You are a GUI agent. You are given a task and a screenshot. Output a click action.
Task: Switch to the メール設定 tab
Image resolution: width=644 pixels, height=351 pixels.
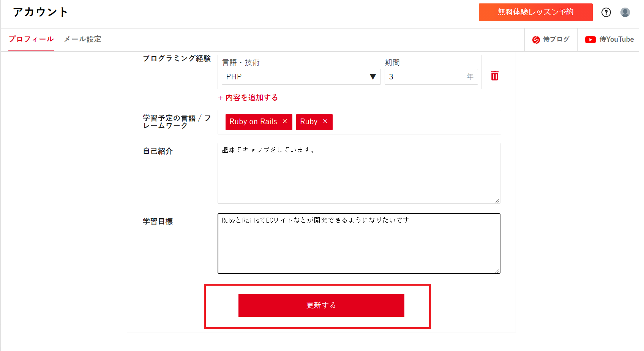point(82,39)
